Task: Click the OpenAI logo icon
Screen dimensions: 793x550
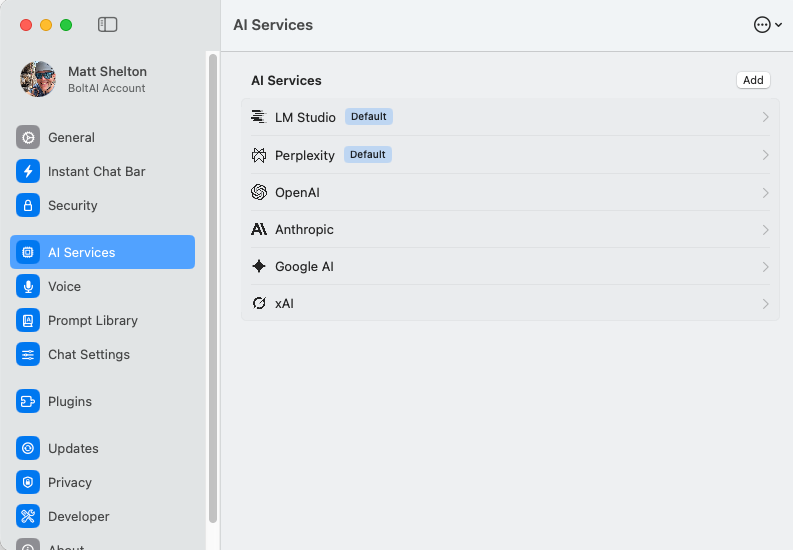Action: pyautogui.click(x=258, y=192)
